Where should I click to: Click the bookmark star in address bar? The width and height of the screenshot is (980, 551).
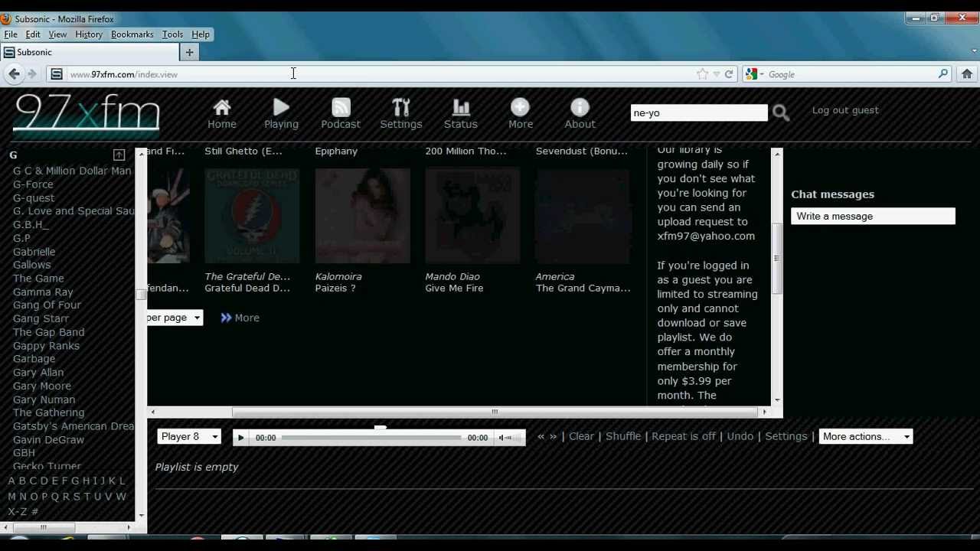pyautogui.click(x=702, y=74)
